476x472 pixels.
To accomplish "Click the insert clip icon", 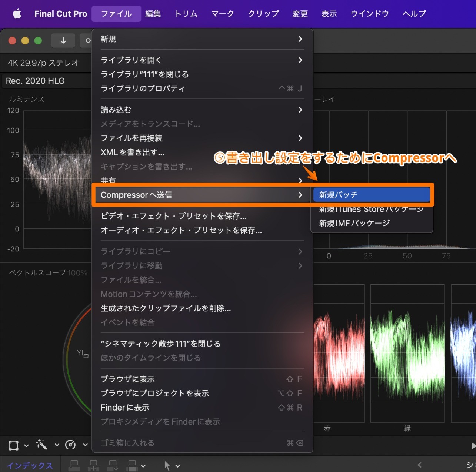I will click(94, 465).
